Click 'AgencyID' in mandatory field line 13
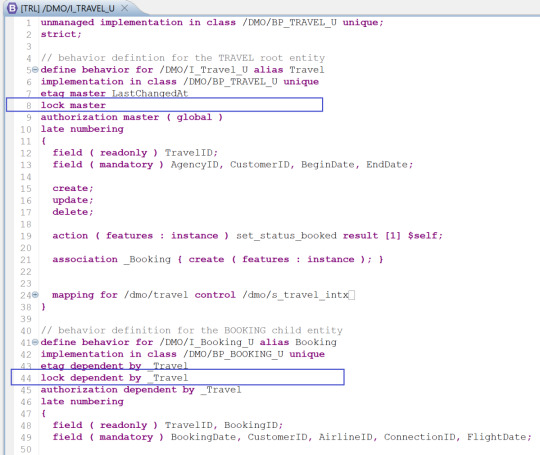This screenshot has width=540, height=455. 195,165
